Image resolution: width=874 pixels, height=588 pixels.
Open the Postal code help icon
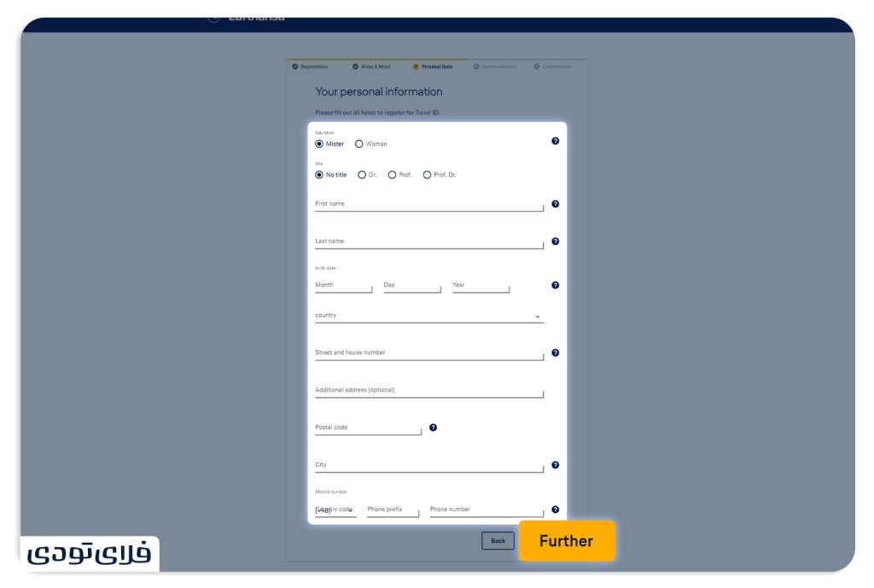point(433,428)
